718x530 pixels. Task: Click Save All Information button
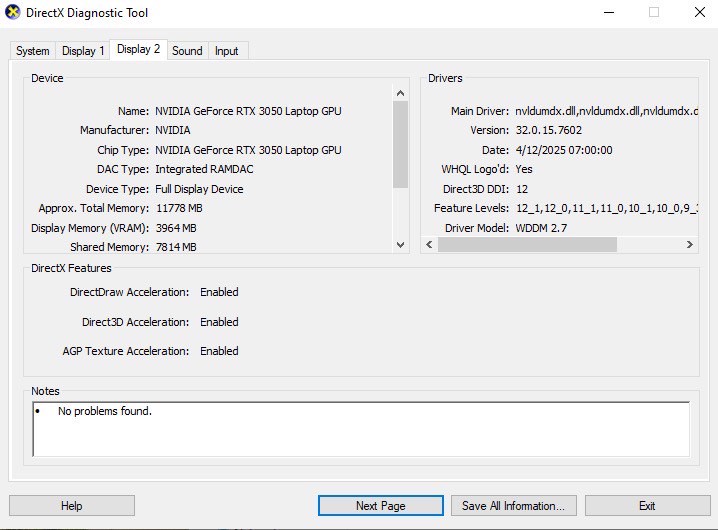pyautogui.click(x=514, y=506)
